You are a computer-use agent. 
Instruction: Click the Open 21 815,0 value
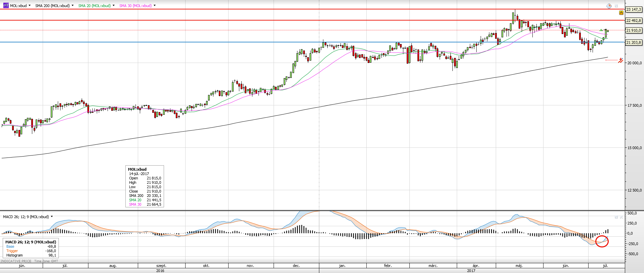coord(154,178)
